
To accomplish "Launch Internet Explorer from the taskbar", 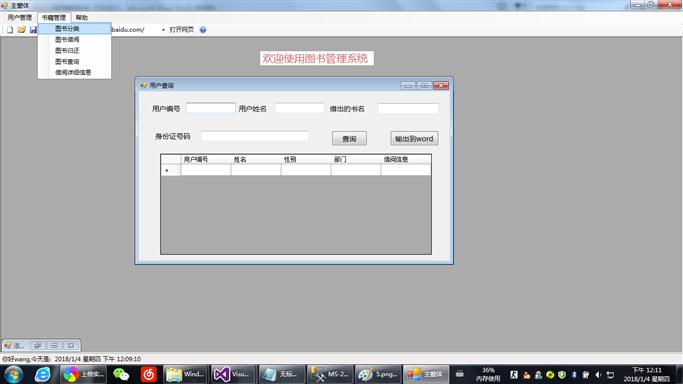I will click(42, 374).
